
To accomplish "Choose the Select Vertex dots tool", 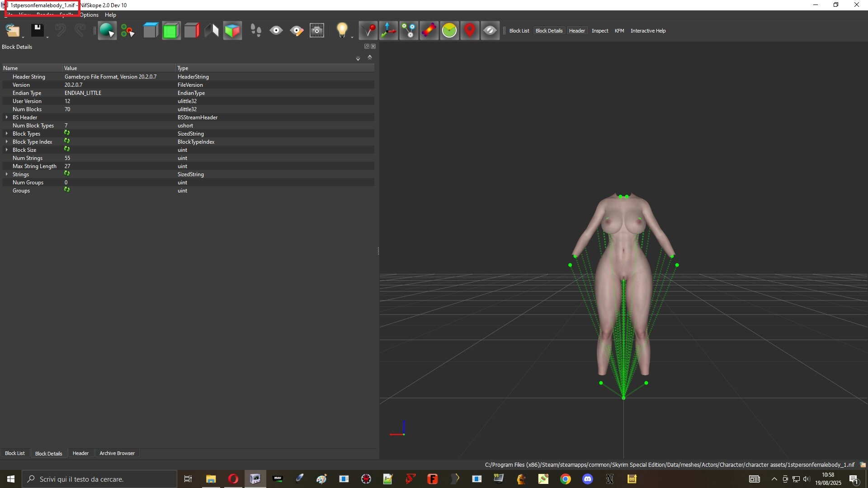I will click(x=128, y=31).
